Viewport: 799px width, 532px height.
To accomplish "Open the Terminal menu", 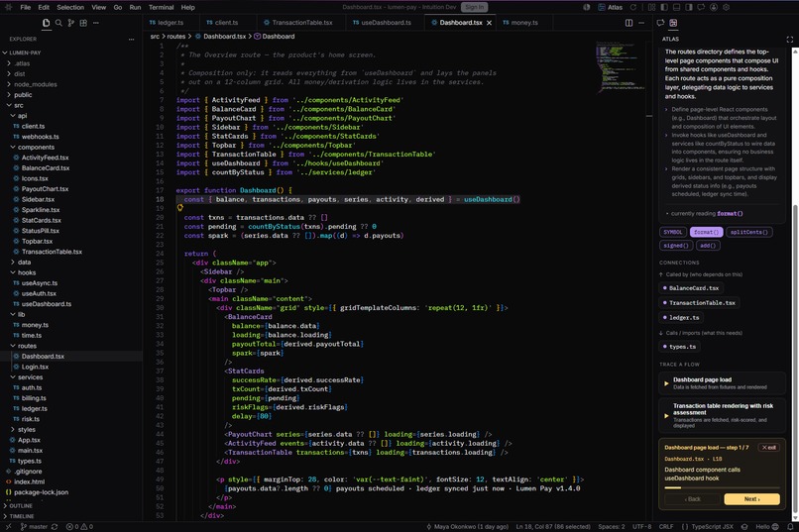I will [161, 7].
